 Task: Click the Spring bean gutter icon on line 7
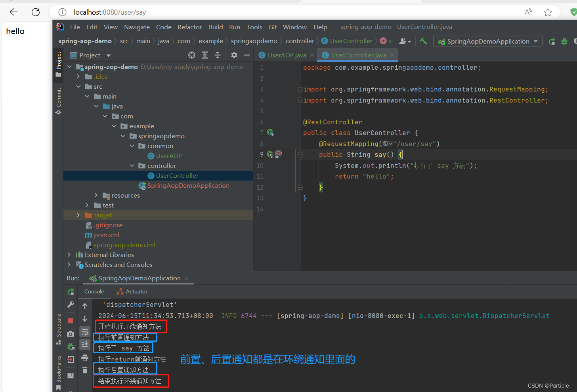270,133
